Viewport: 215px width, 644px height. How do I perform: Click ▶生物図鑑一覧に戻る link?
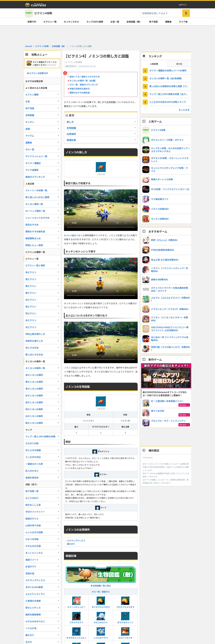pos(101,586)
